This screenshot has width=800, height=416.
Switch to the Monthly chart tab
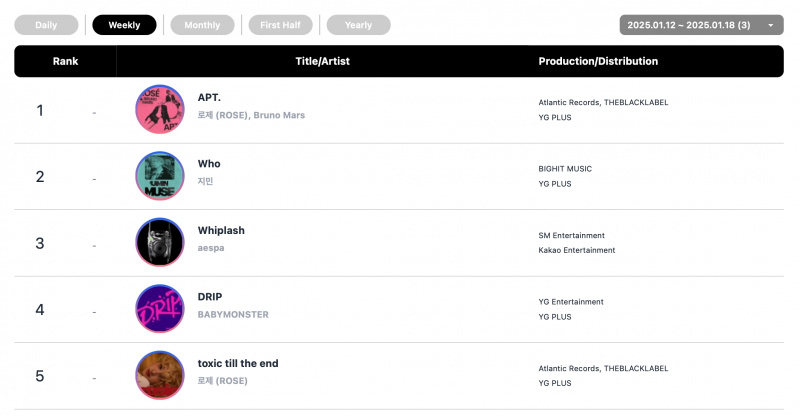point(203,25)
